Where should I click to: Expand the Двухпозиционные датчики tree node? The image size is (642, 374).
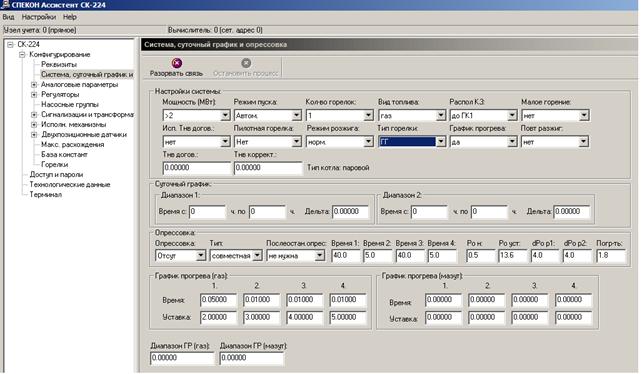34,135
